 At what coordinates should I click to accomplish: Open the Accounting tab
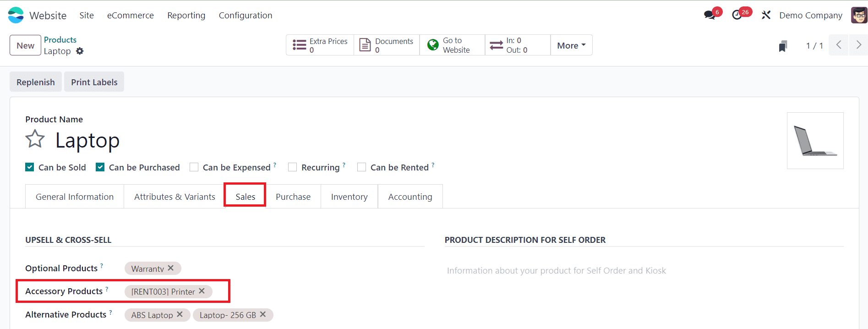[410, 197]
